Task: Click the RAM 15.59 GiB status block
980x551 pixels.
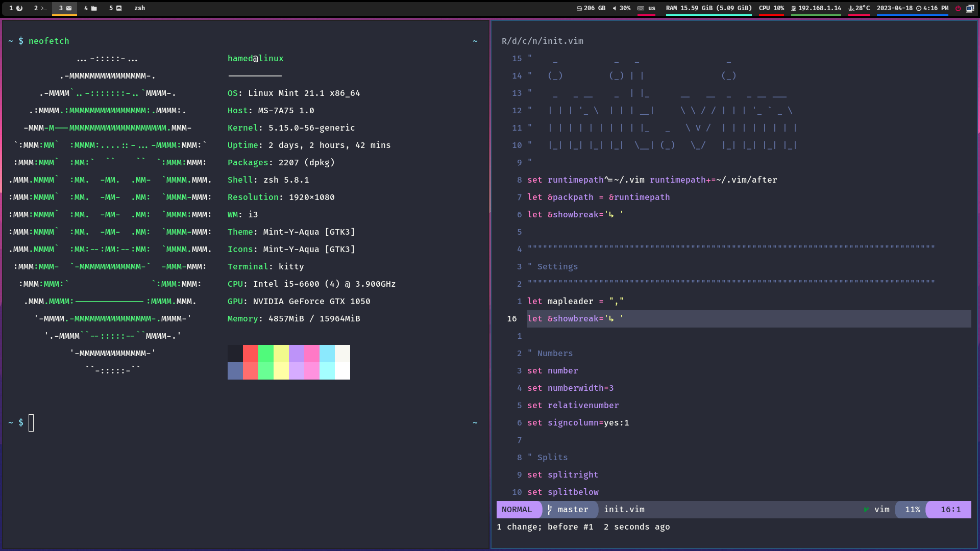Action: (x=708, y=8)
